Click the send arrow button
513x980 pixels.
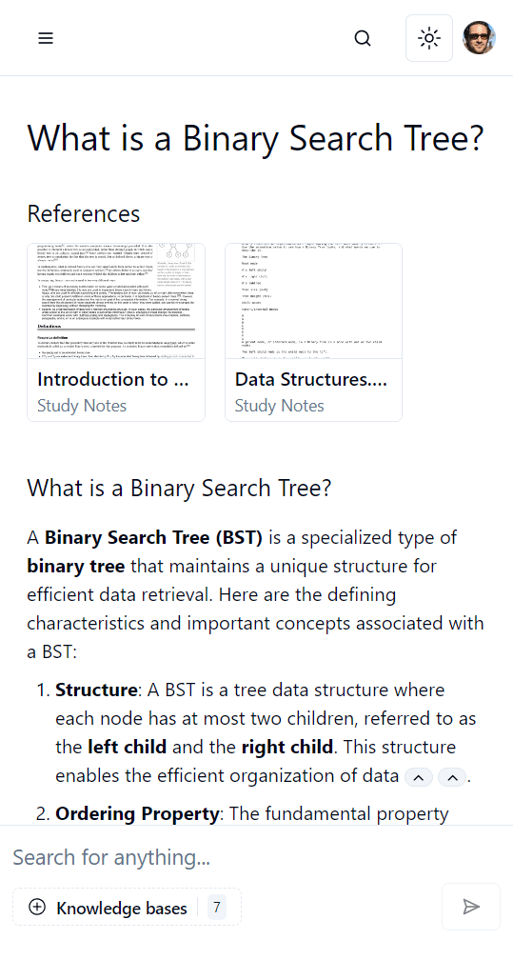point(471,907)
